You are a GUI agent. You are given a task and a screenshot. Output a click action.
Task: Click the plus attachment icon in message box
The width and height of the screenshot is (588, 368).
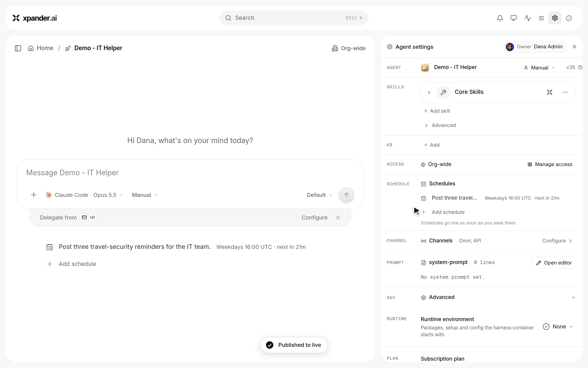[x=34, y=195]
